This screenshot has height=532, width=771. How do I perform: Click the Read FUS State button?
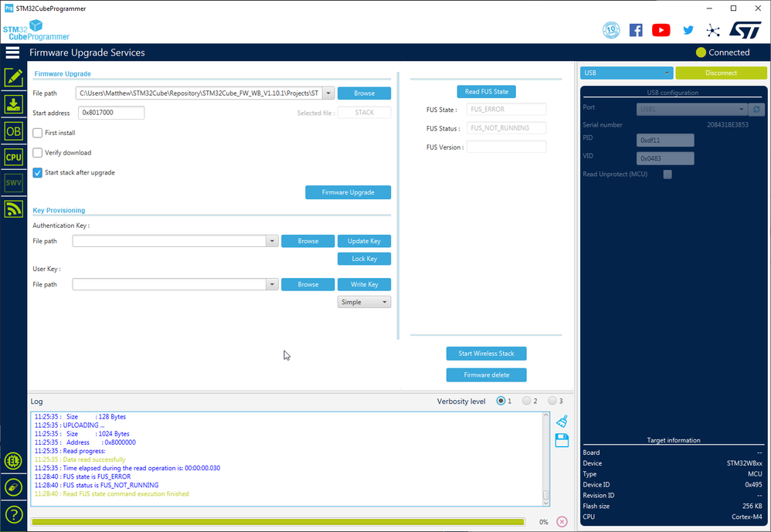click(486, 92)
